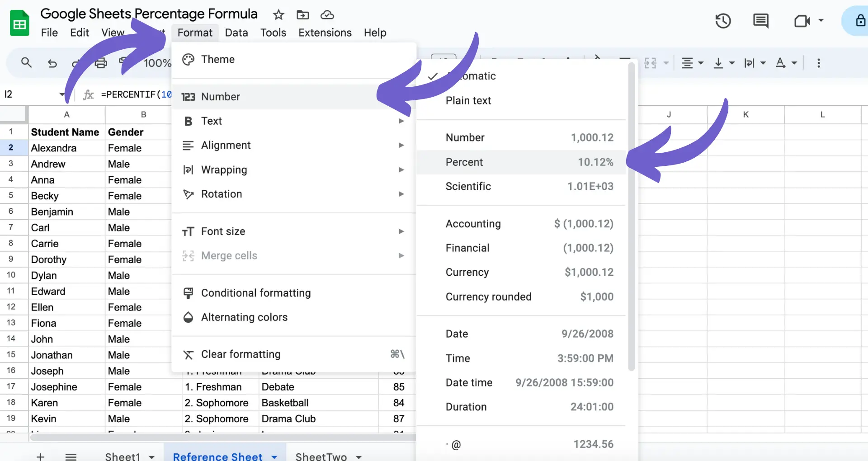Expand the Number submenu entry
Image resolution: width=868 pixels, height=461 pixels.
point(294,97)
